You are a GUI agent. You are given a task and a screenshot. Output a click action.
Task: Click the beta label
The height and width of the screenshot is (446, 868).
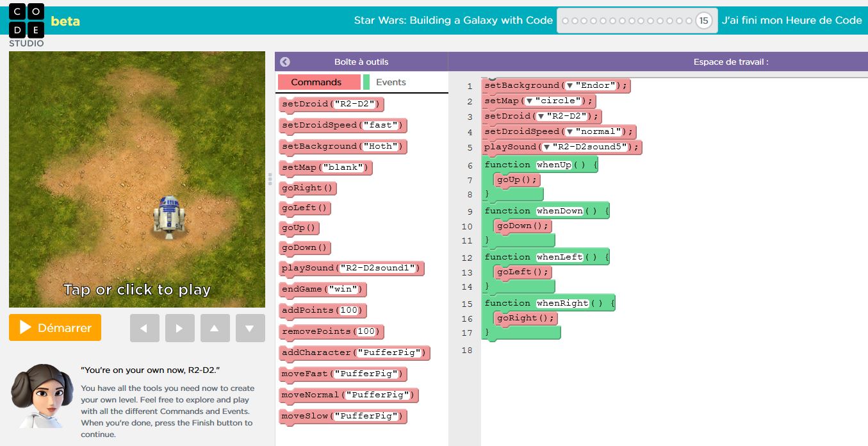tap(65, 21)
